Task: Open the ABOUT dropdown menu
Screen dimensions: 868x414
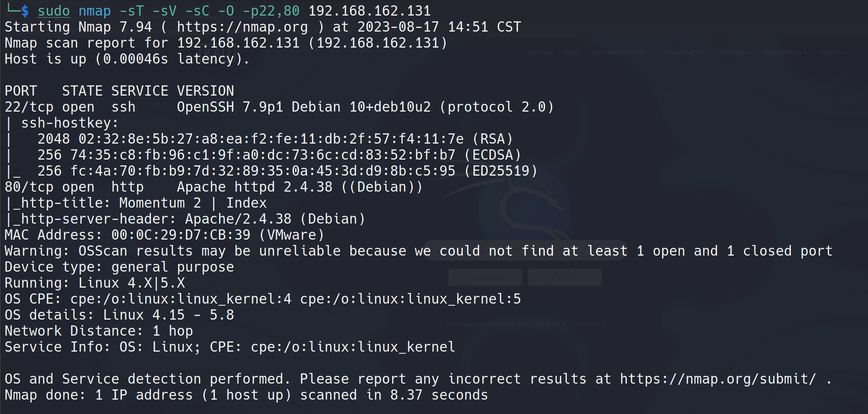Action: pos(833,53)
